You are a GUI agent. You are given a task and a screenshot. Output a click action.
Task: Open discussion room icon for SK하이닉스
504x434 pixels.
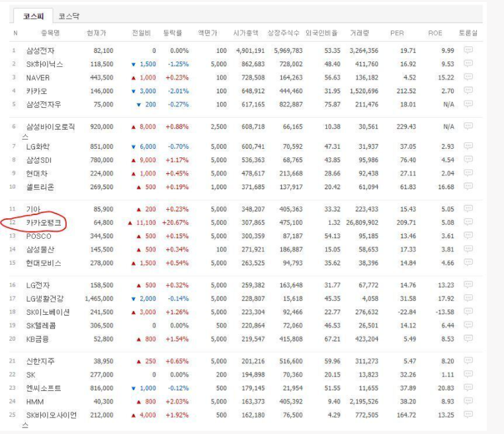(468, 64)
